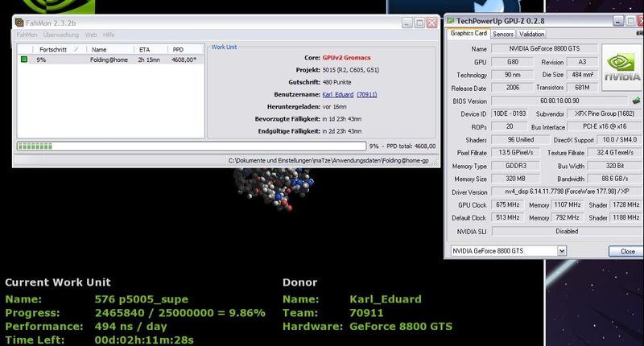Click the Core value GPUv2 Gromacs
The image size is (644, 346).
[x=346, y=58]
